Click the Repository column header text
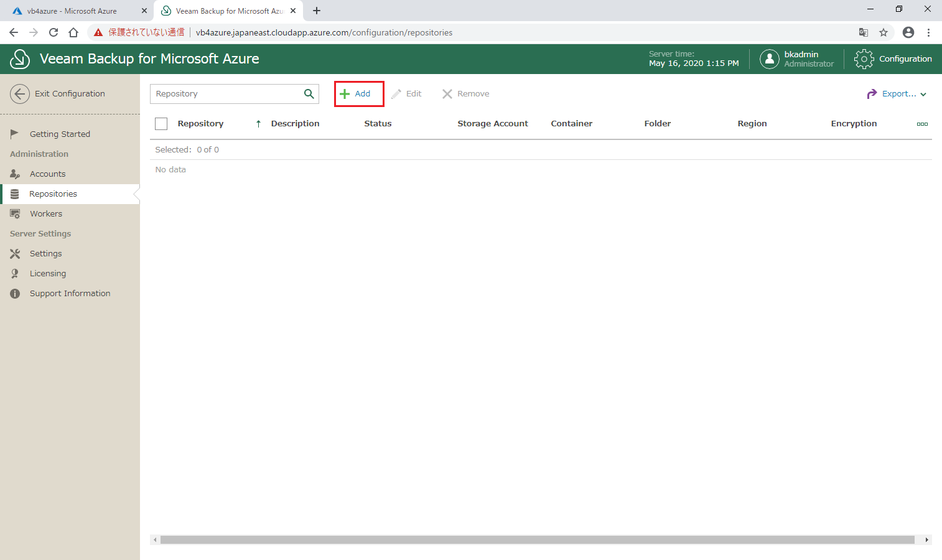 [200, 124]
